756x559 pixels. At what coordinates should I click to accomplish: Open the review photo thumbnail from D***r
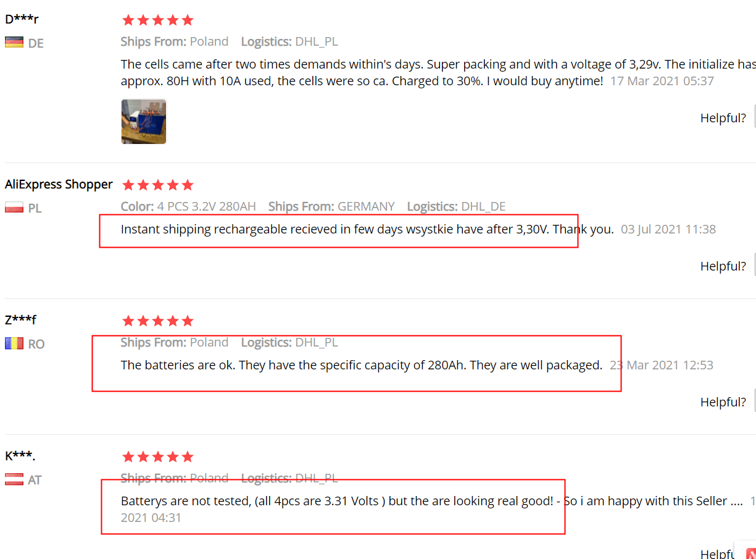(144, 122)
